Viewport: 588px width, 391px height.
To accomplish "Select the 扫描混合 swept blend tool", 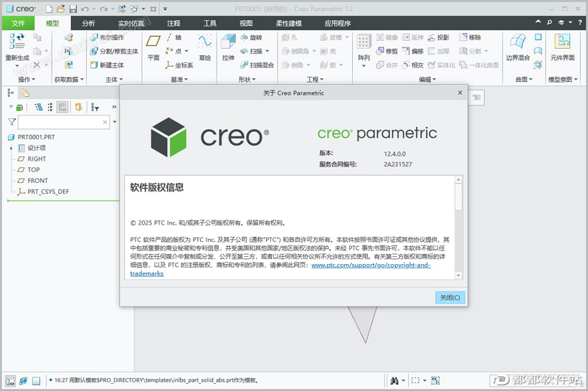I will [257, 65].
